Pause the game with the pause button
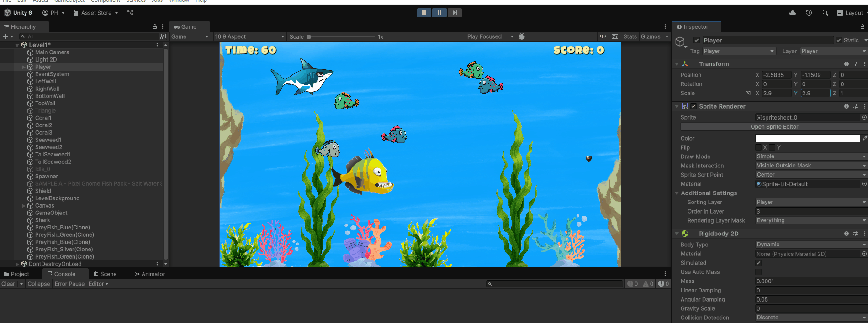Screen dimensions: 868x323 click(439, 13)
